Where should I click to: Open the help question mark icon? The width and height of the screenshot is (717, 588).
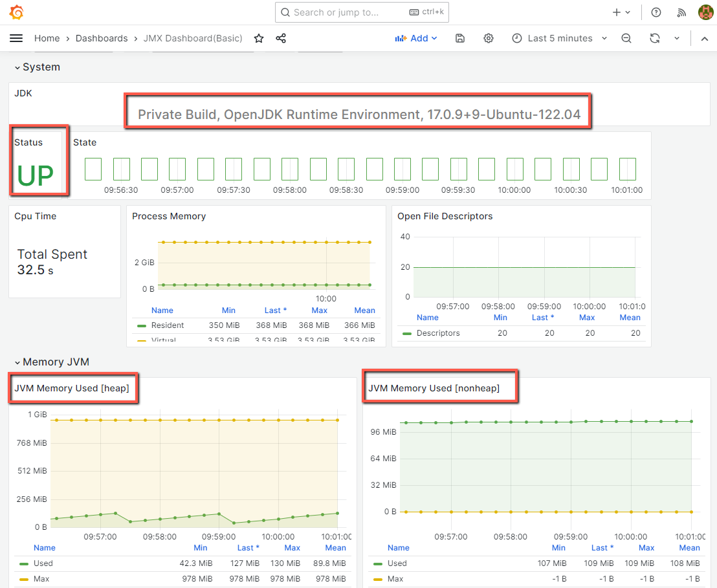[656, 12]
